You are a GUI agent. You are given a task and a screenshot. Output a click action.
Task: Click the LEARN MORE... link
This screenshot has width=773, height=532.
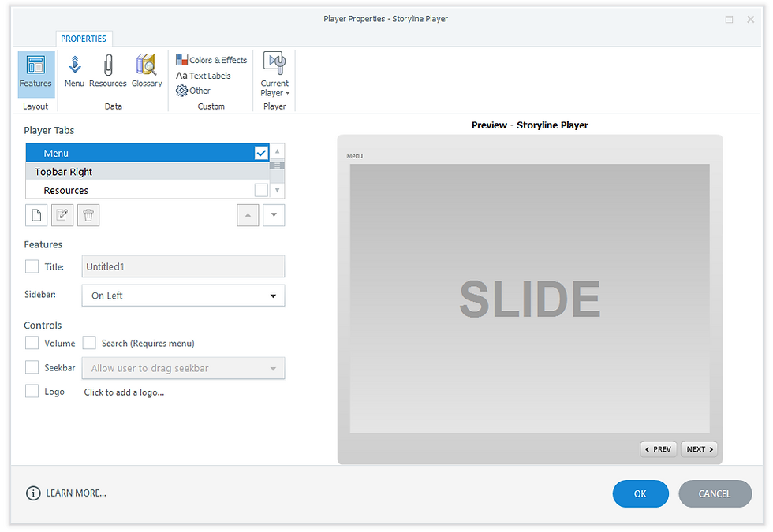(x=77, y=493)
